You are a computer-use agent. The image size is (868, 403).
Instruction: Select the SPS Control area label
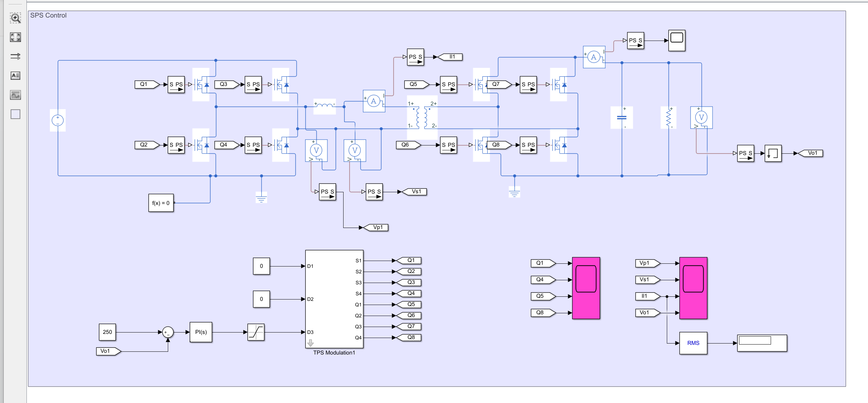pos(48,15)
